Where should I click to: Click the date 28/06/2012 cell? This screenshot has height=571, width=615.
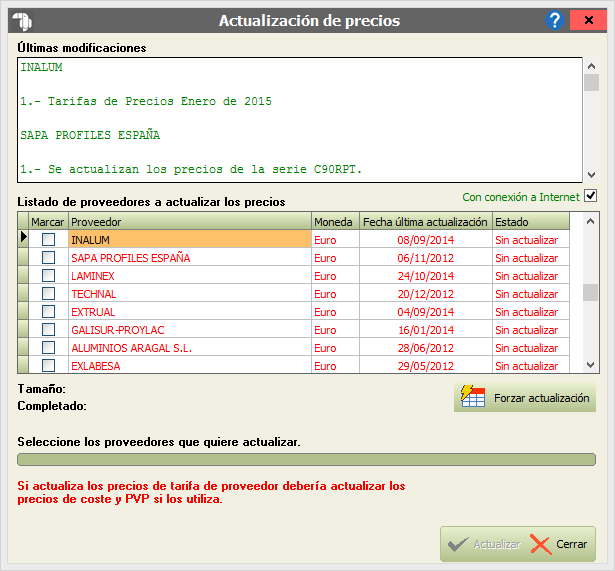coord(426,348)
